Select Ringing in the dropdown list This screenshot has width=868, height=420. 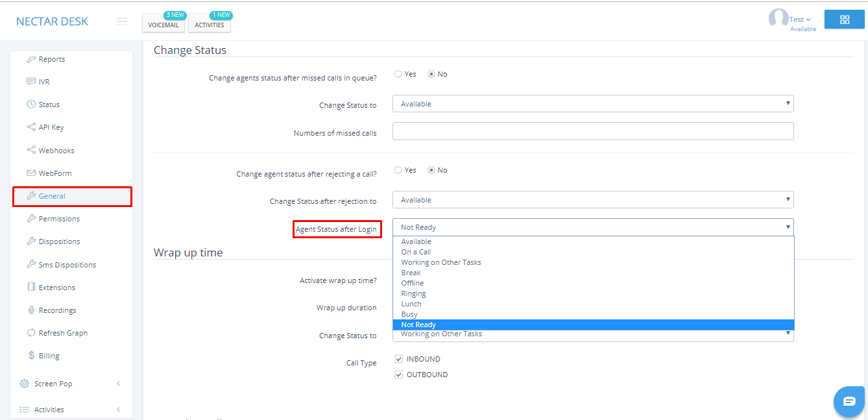coord(593,293)
